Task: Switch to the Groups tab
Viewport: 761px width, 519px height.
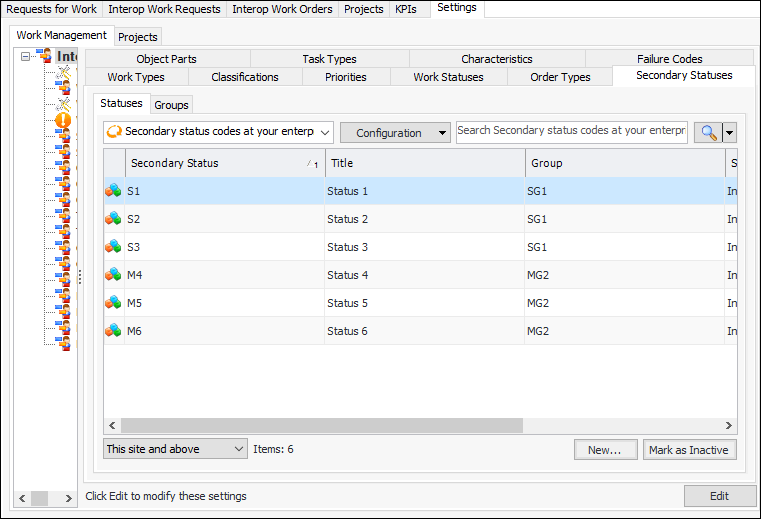Action: click(x=171, y=105)
